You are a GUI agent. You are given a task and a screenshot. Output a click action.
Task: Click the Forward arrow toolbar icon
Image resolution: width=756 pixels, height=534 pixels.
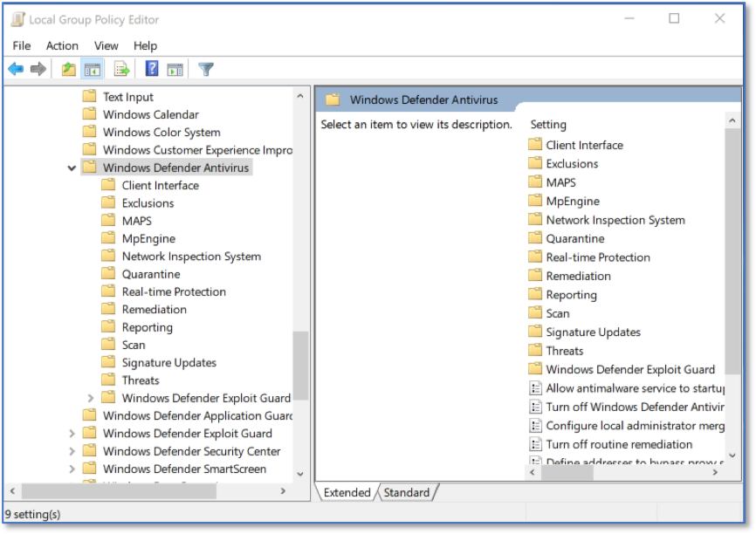(38, 70)
